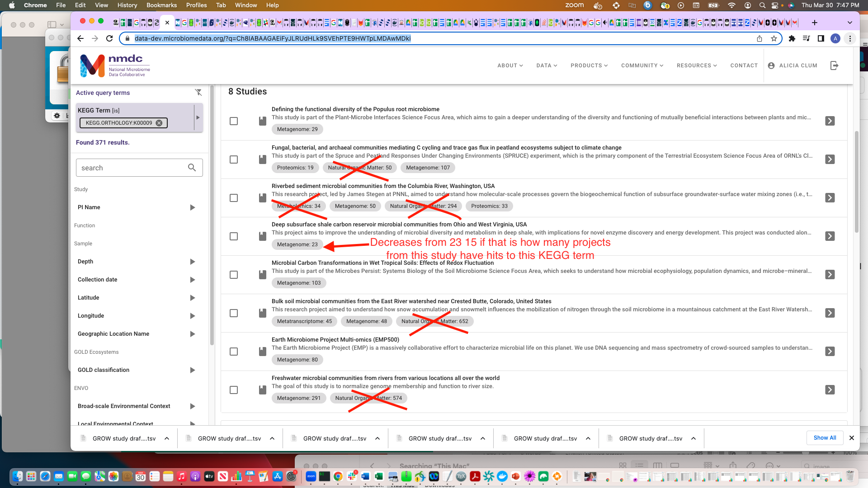Clear all active query terms with filter icon
The height and width of the screenshot is (488, 868).
point(199,92)
